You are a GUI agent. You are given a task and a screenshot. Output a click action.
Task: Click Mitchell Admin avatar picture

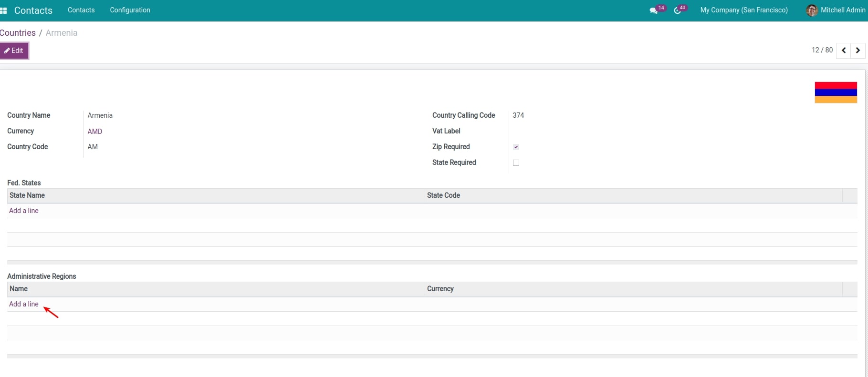pyautogui.click(x=811, y=10)
